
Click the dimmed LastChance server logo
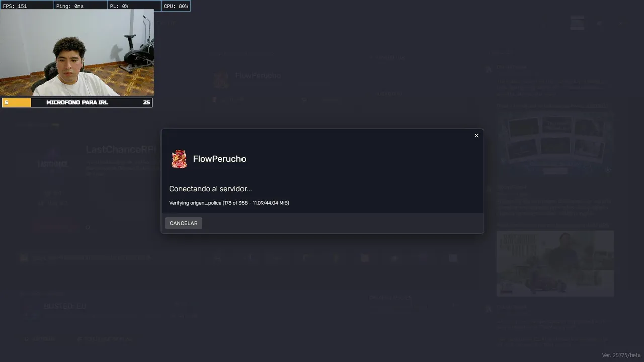pos(52,164)
